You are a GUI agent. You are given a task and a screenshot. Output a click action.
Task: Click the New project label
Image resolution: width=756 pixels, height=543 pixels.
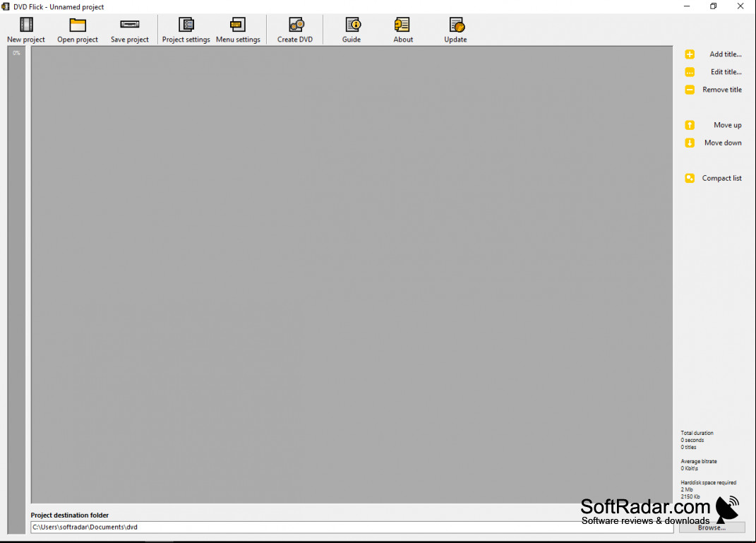(26, 40)
